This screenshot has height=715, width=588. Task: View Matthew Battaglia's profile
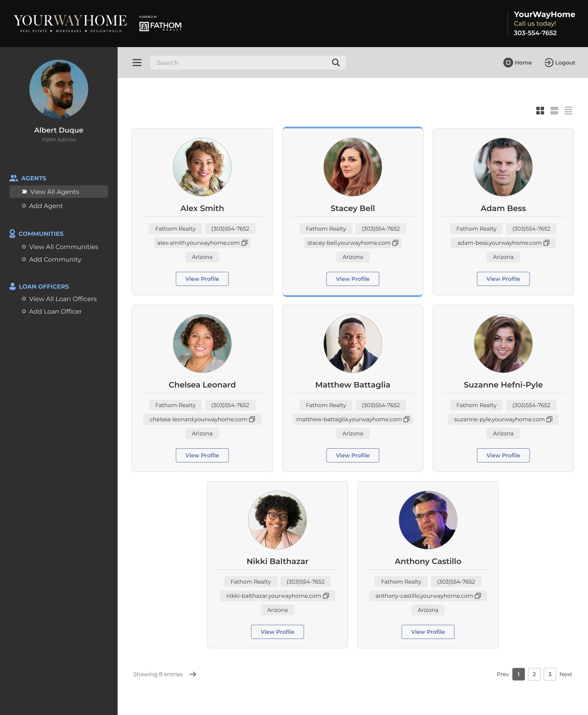[x=353, y=455]
